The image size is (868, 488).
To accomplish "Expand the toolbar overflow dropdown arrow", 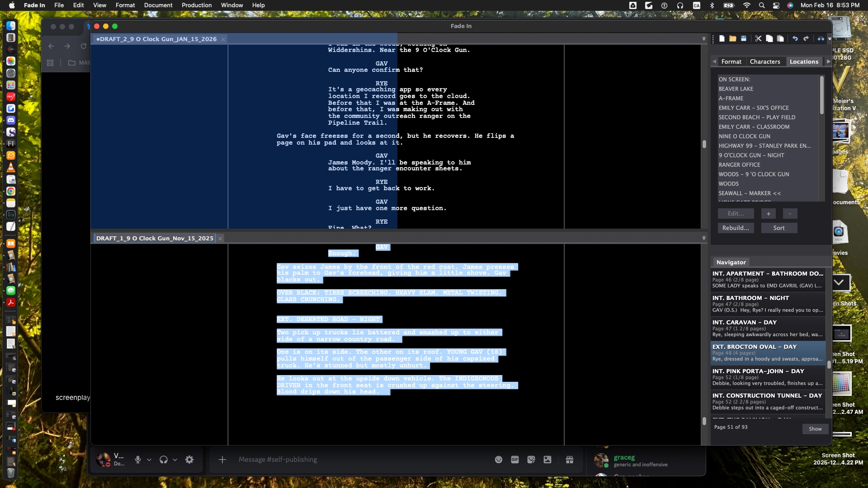I will click(830, 39).
